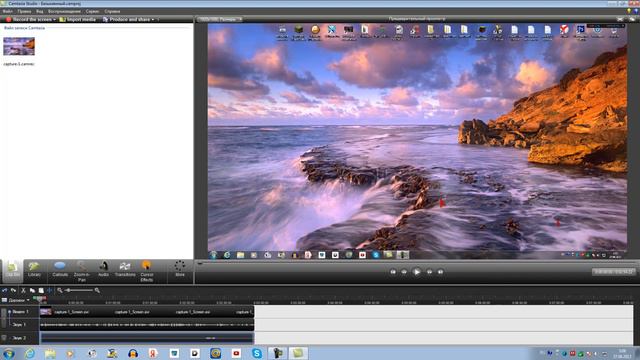
Task: Open the Audio tab
Action: [104, 270]
